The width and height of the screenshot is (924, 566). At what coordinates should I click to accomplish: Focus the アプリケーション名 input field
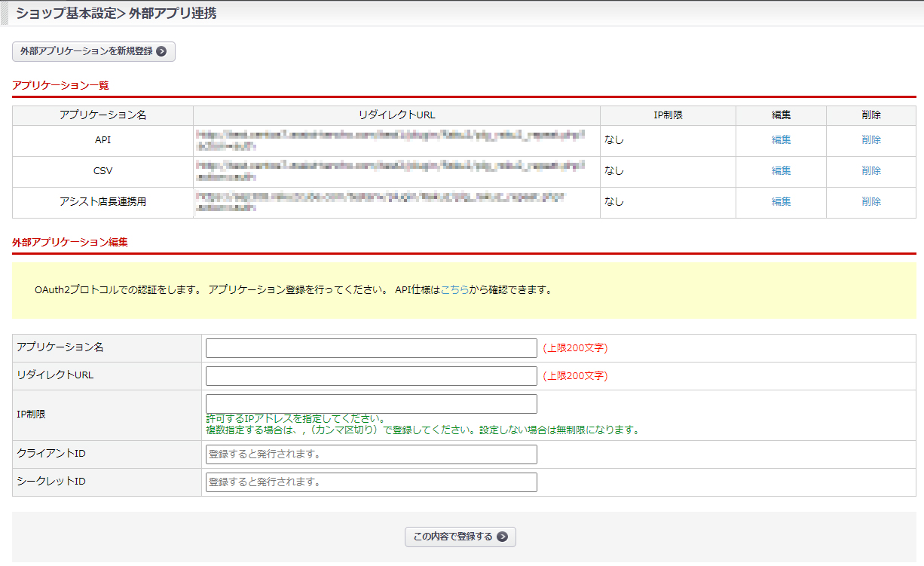[371, 348]
